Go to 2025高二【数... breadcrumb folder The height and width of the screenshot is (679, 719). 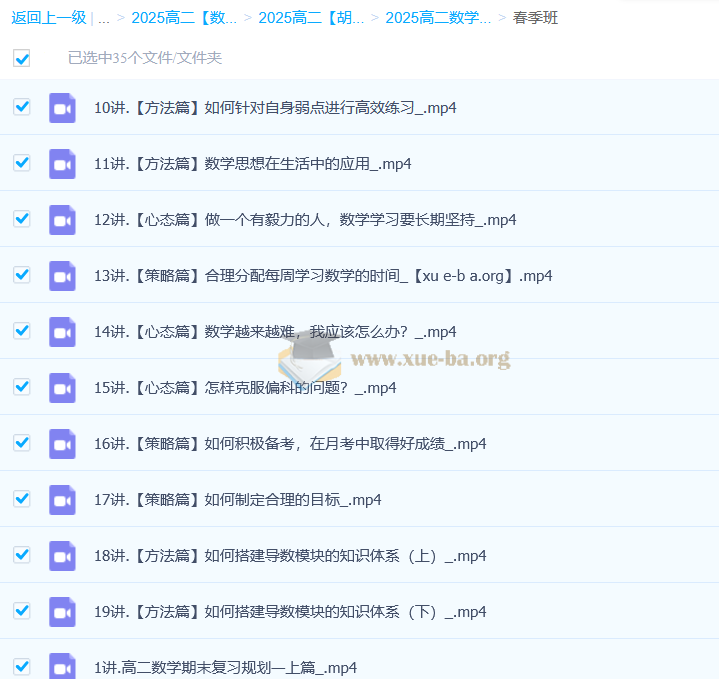(184, 17)
